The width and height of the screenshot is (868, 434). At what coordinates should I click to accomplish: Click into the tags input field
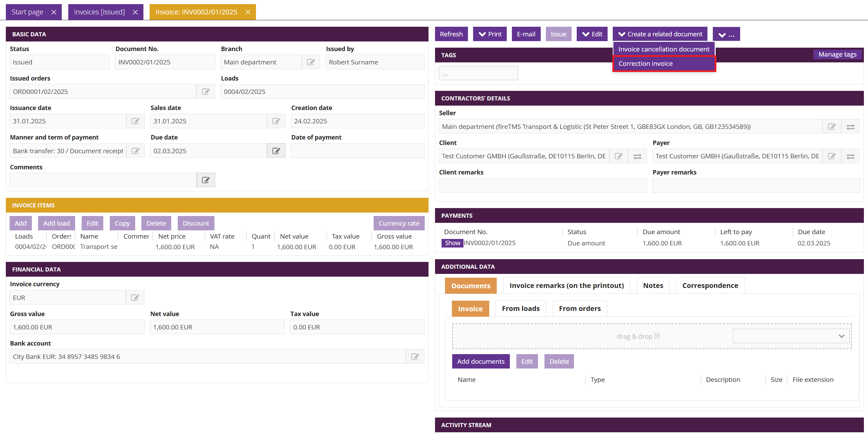click(x=478, y=73)
